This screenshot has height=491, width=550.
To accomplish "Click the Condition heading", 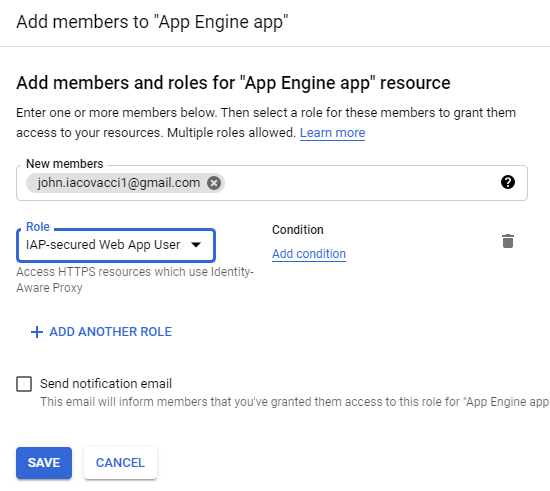I will [297, 230].
